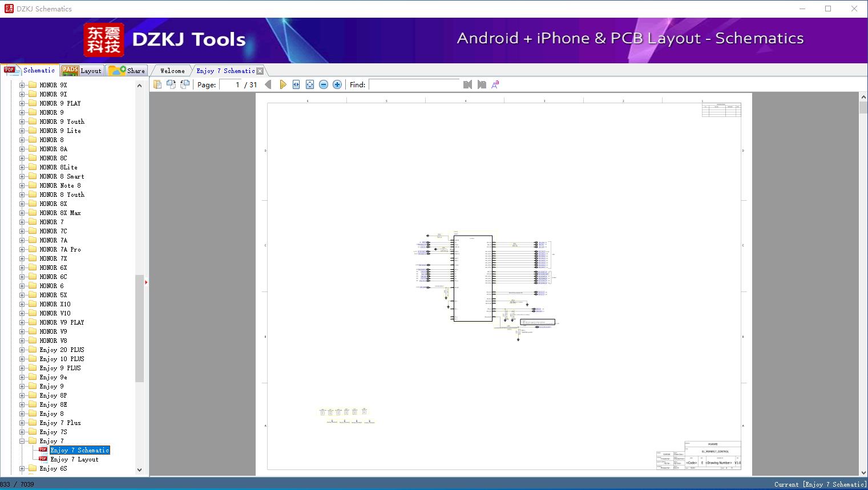Select HONOR 8Lite tree item
Image resolution: width=868 pixels, height=490 pixels.
58,167
